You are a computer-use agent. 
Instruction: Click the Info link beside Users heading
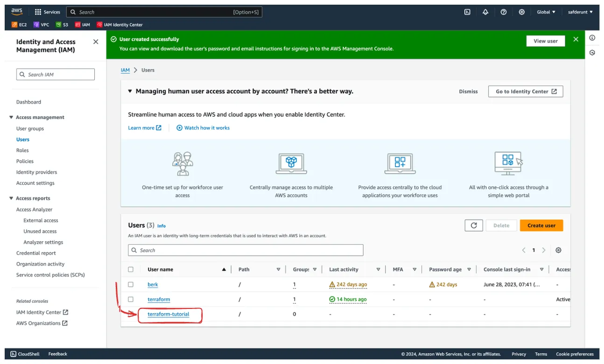click(x=162, y=226)
